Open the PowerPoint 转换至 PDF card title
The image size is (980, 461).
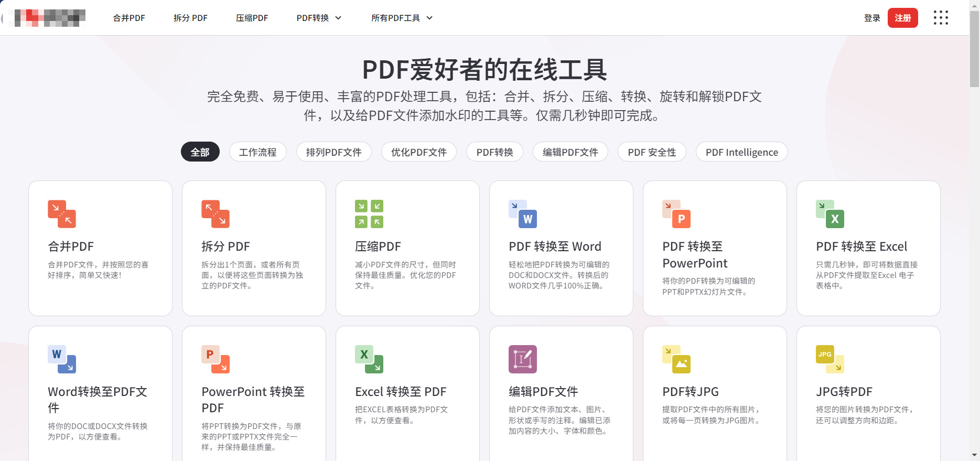(x=253, y=400)
